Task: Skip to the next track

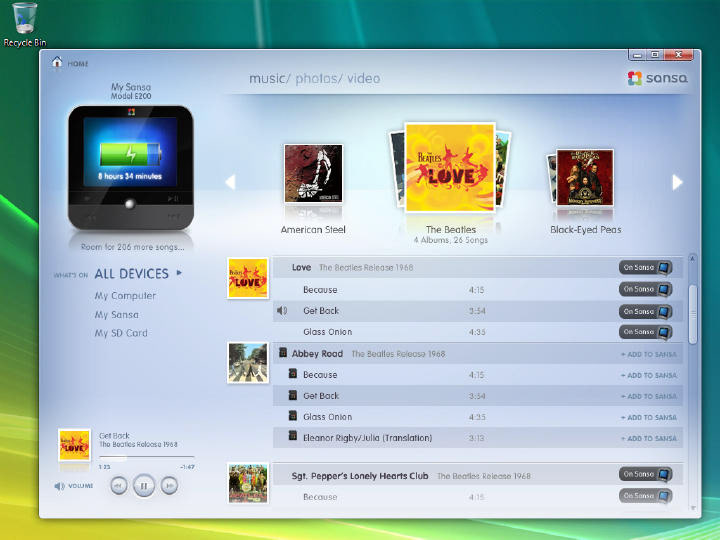Action: coord(170,486)
